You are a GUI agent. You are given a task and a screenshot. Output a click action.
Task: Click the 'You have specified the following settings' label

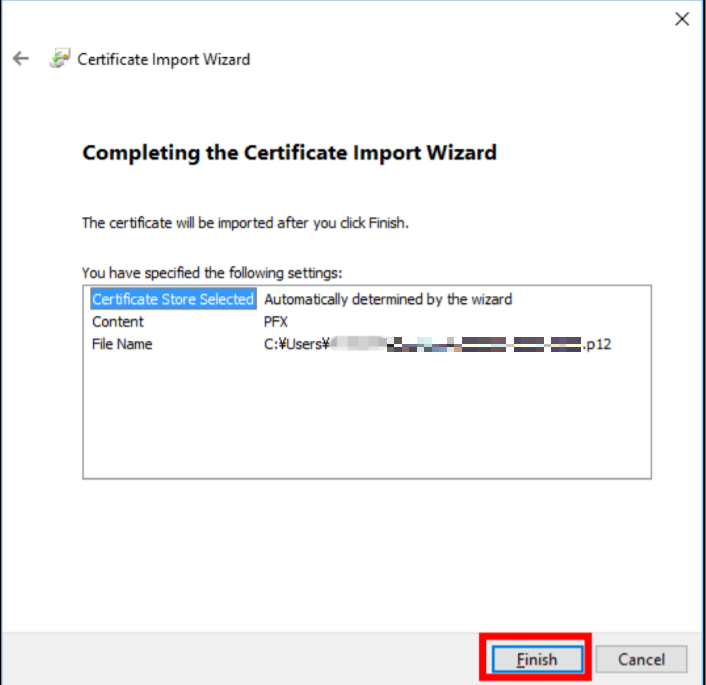tap(212, 272)
